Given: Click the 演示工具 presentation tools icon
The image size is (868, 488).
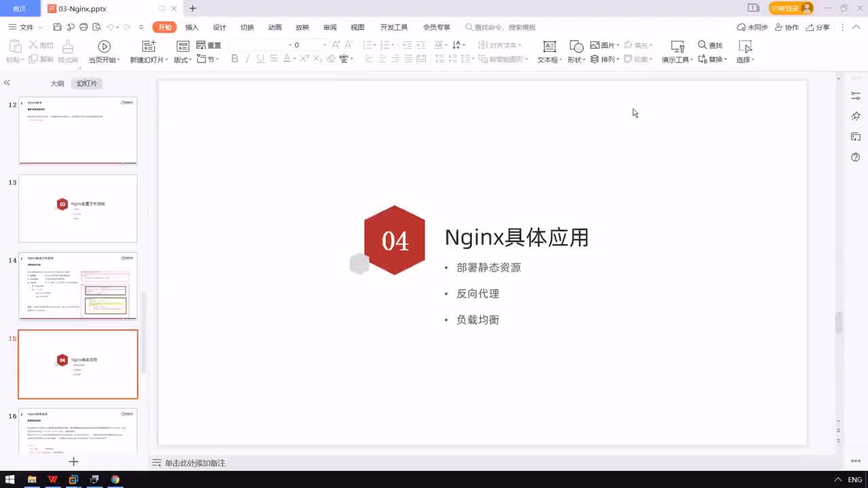Looking at the screenshot, I should (x=677, y=46).
